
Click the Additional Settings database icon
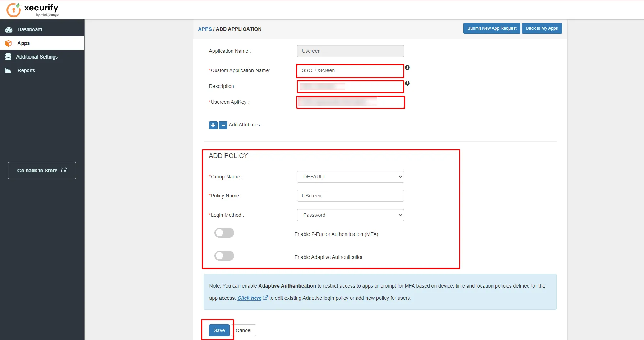(8, 57)
